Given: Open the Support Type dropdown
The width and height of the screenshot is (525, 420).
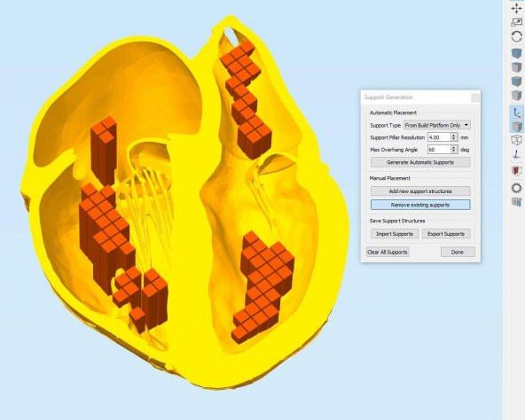Looking at the screenshot, I should (x=437, y=125).
